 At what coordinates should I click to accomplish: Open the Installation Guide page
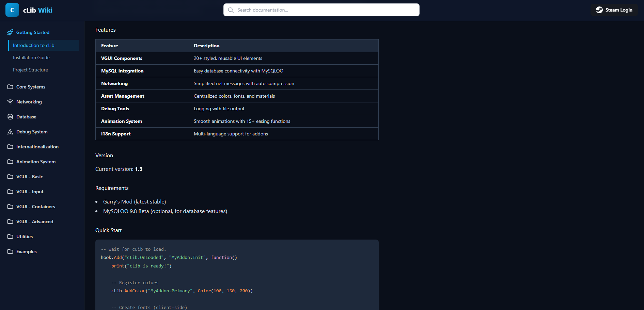(x=43, y=58)
